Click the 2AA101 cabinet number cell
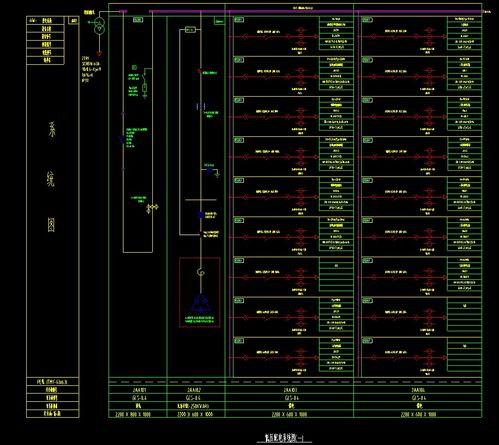The height and width of the screenshot is (445, 499). (x=138, y=390)
